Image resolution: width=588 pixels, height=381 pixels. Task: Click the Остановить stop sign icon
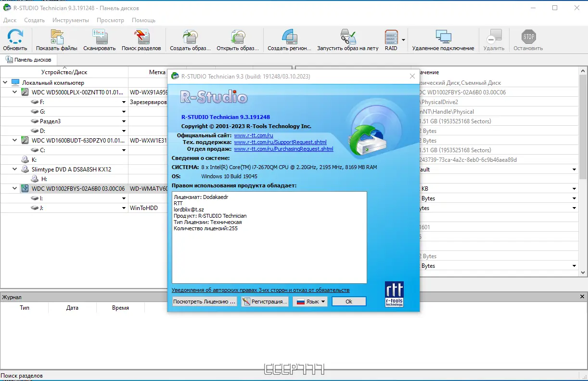[528, 37]
